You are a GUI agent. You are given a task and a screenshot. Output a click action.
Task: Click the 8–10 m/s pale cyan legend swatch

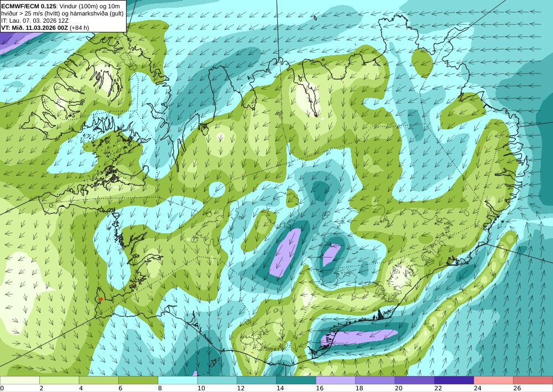(178, 380)
